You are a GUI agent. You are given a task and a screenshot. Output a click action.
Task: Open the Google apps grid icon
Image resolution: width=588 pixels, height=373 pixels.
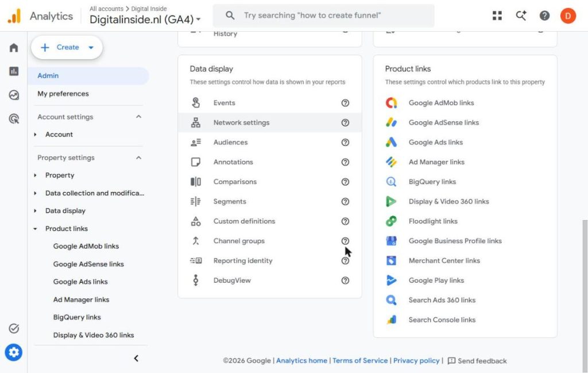[x=497, y=16]
